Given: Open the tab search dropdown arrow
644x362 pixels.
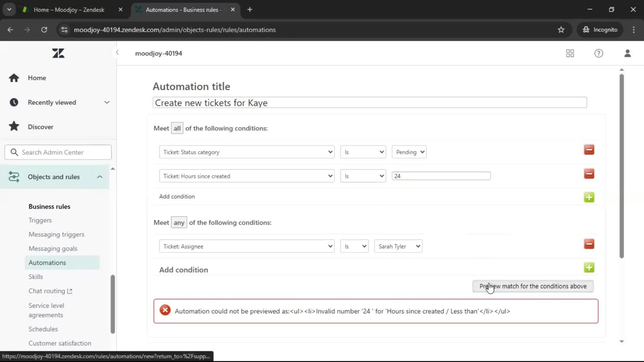Looking at the screenshot, I should click(x=9, y=9).
